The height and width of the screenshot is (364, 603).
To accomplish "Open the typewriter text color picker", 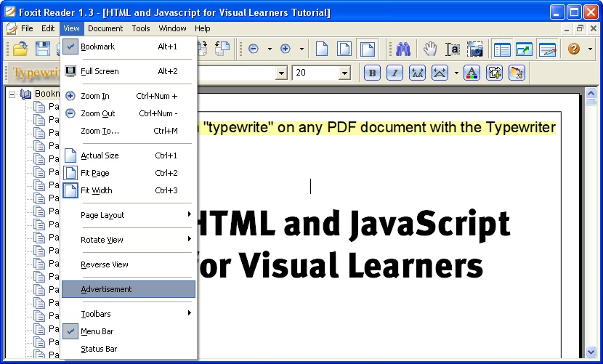I will (472, 73).
